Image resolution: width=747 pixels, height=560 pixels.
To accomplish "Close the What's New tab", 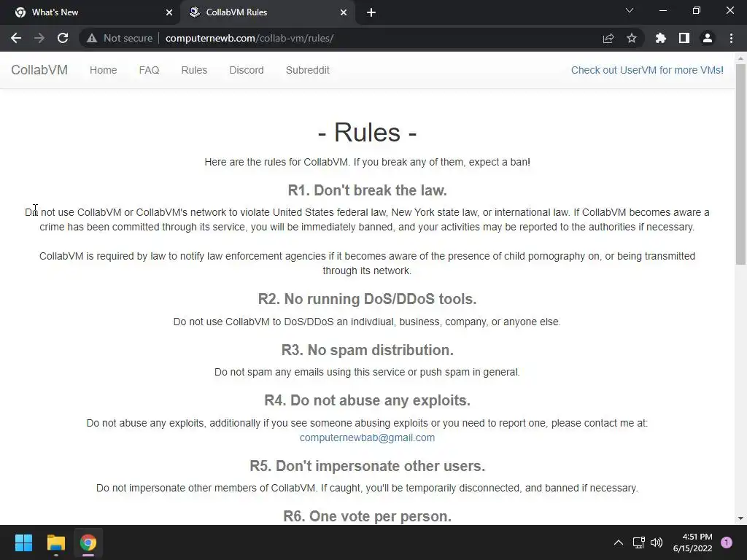I will 169,12.
